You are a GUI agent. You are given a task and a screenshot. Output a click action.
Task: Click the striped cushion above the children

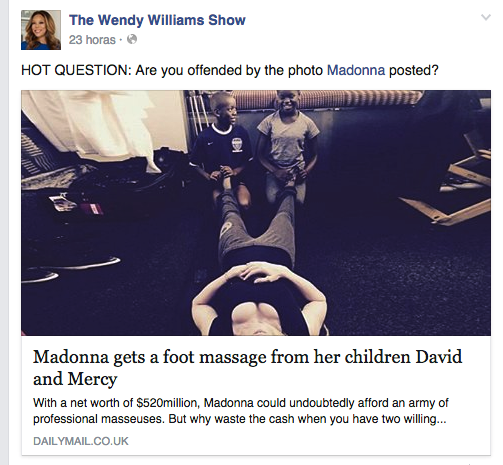(x=327, y=99)
